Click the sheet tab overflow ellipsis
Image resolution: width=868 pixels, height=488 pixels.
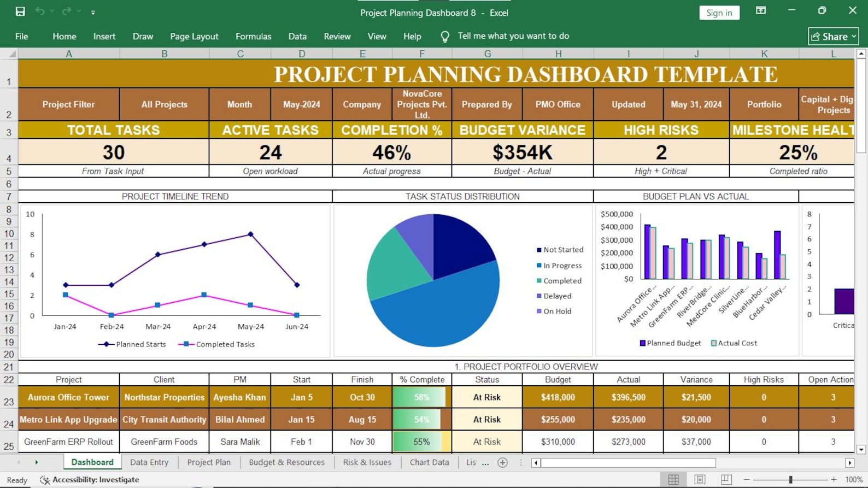point(485,463)
